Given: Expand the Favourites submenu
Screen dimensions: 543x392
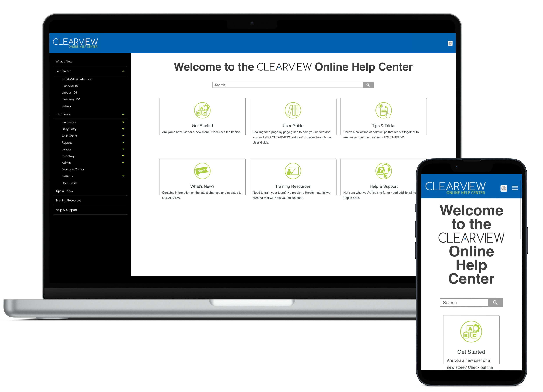Looking at the screenshot, I should click(122, 122).
